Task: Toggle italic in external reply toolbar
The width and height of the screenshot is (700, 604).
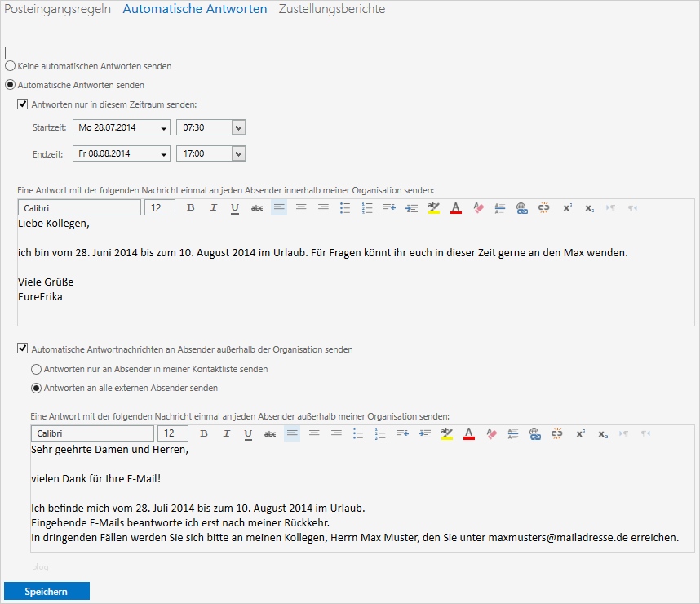Action: coord(226,433)
